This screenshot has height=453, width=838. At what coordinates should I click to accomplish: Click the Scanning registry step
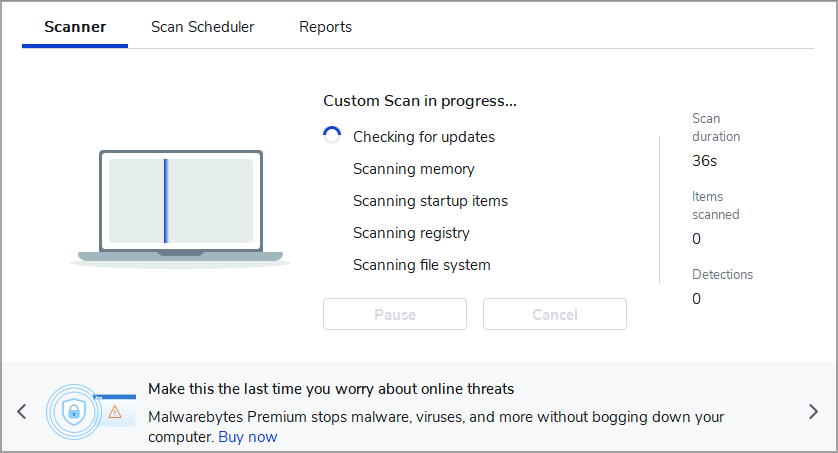[x=411, y=233]
